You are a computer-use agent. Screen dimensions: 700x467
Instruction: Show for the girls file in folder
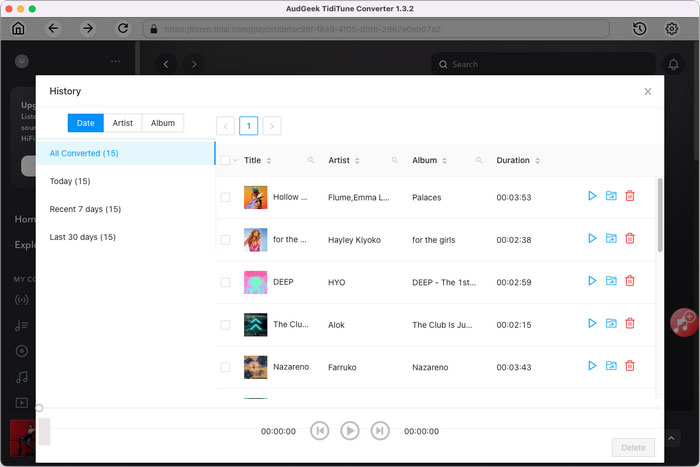click(611, 238)
